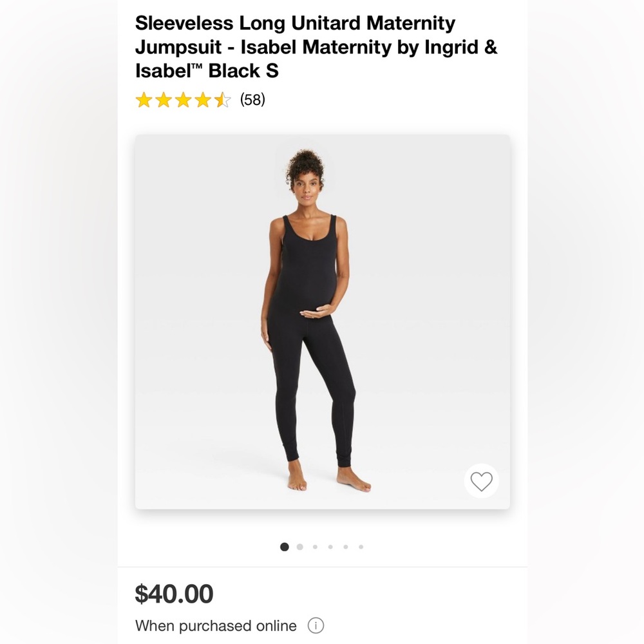Open reviews via the (58) link

[x=252, y=100]
